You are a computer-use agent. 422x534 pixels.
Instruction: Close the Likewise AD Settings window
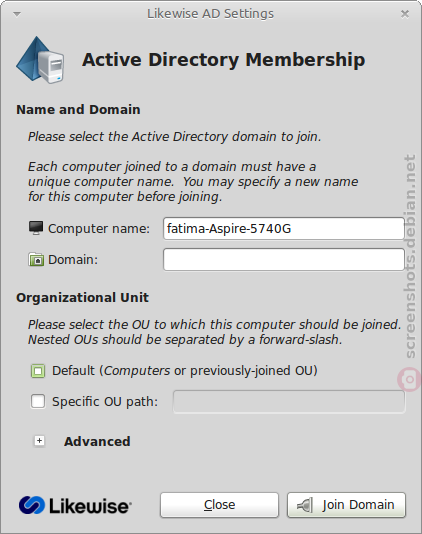(x=405, y=14)
